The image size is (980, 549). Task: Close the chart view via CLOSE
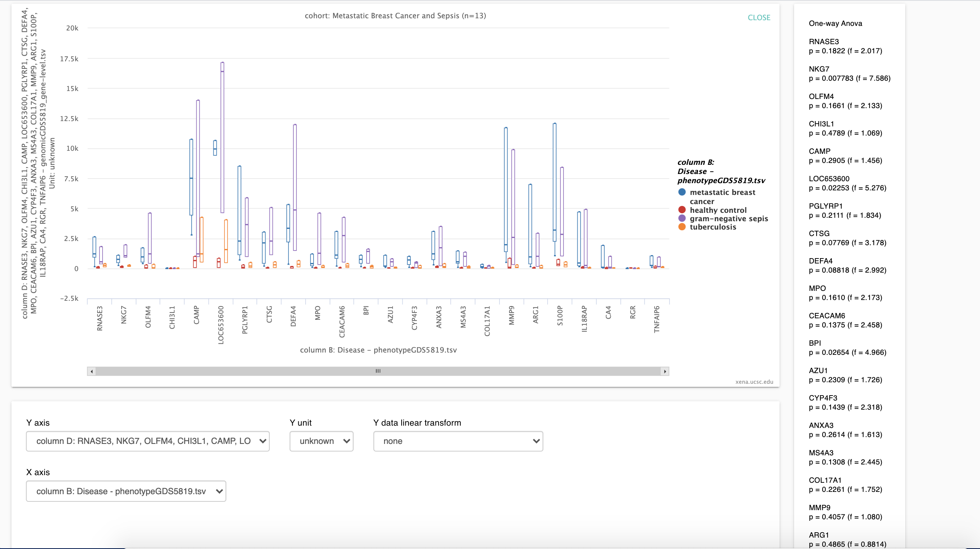click(x=759, y=18)
